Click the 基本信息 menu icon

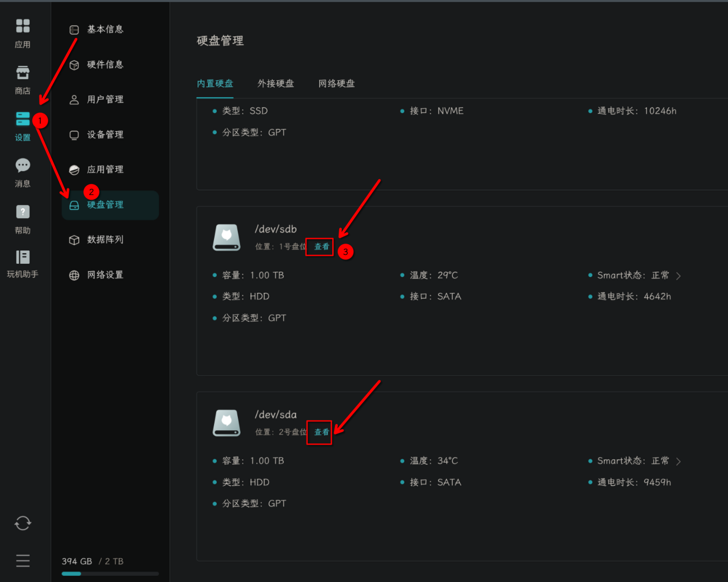(74, 30)
